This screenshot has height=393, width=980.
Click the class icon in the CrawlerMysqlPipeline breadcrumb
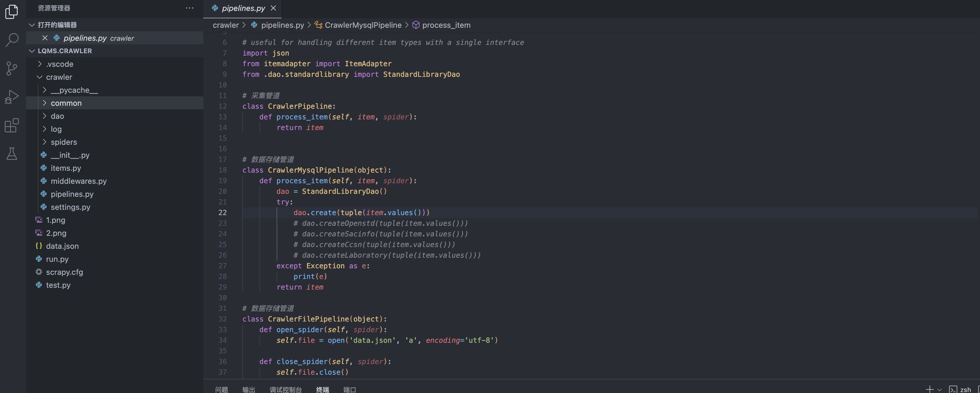pos(318,25)
